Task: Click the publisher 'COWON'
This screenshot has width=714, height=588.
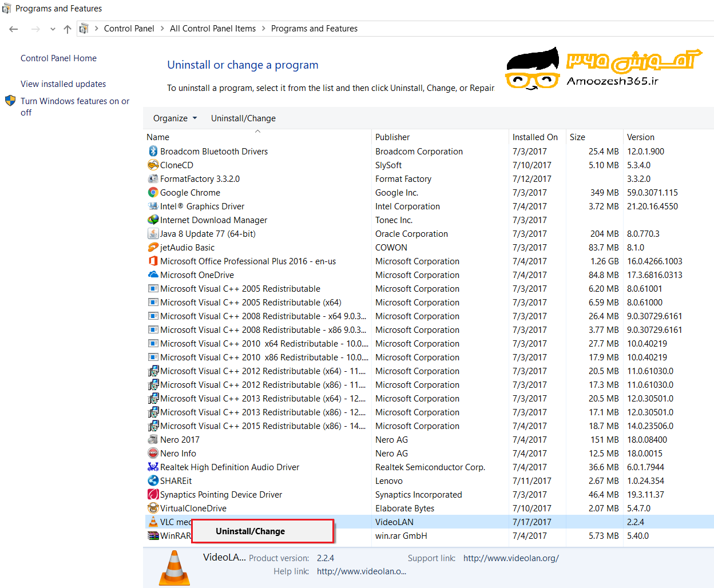Action: coord(391,248)
